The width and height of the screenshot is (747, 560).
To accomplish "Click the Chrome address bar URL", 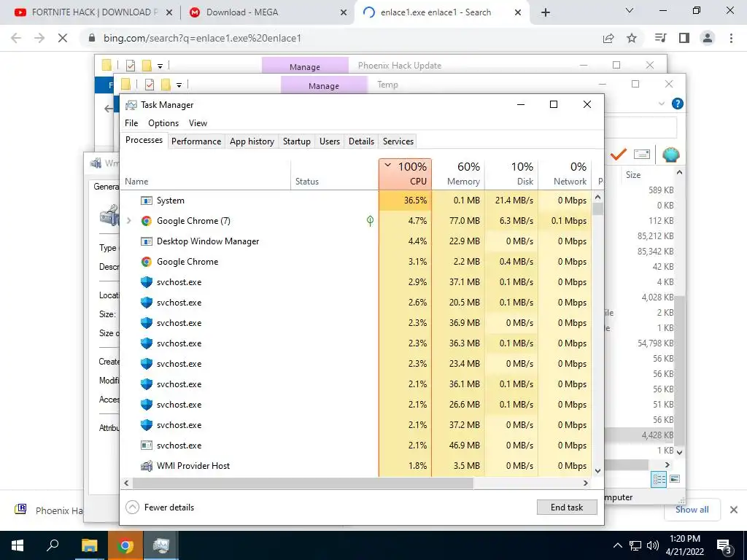I will 202,38.
